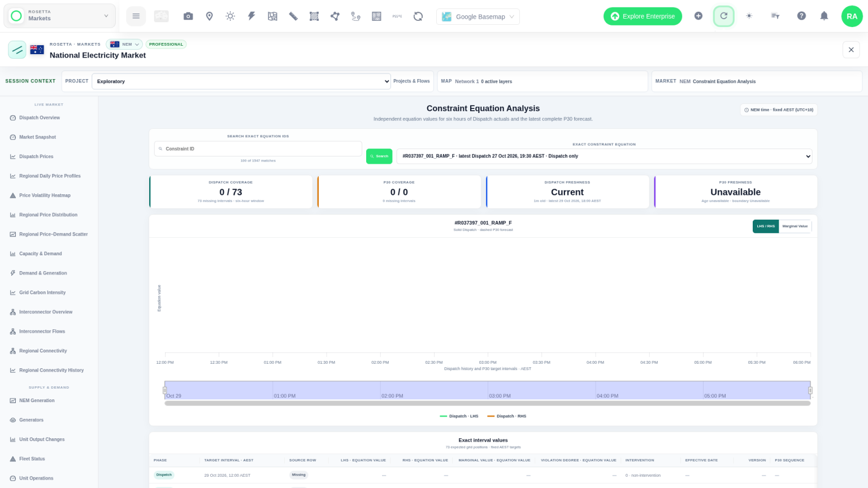This screenshot has height=488, width=868.
Task: Expand the Exploratory project dropdown
Action: pyautogui.click(x=241, y=81)
